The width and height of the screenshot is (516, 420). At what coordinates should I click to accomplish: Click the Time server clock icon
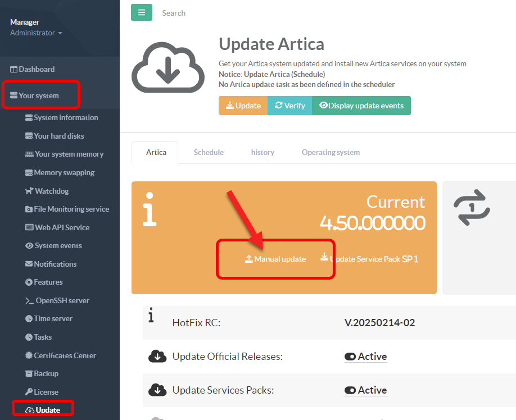pos(29,319)
